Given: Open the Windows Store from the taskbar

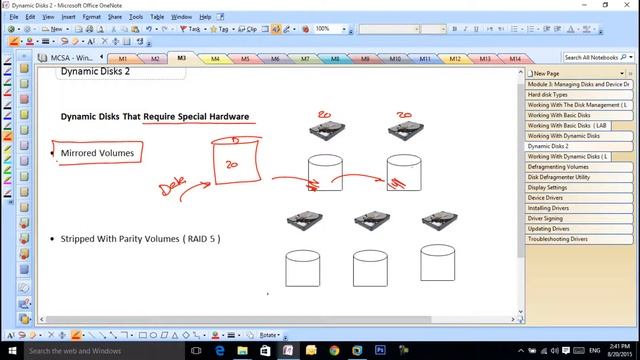Looking at the screenshot, I should (265, 351).
